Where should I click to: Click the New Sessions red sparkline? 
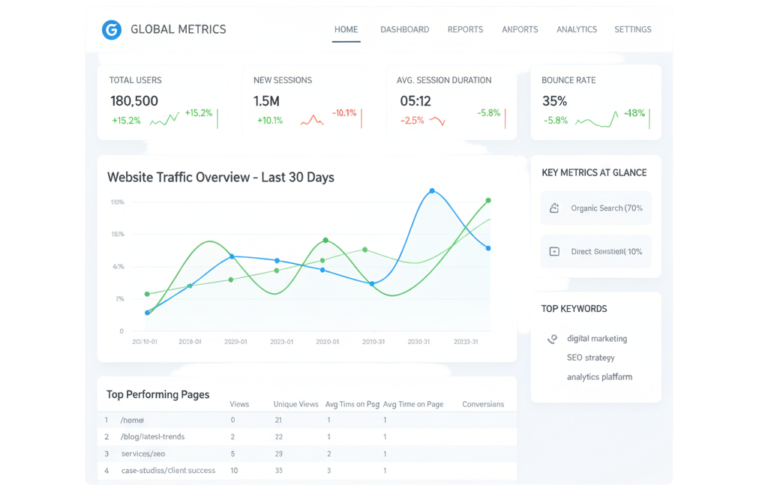312,119
